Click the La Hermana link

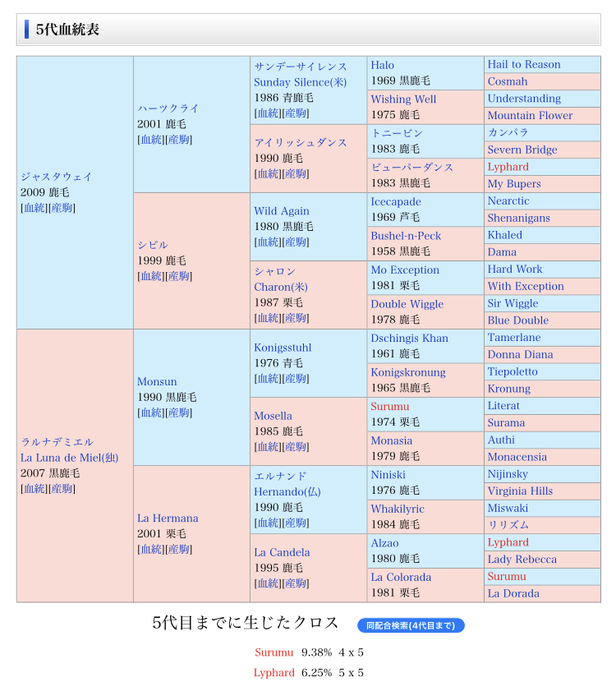pos(168,518)
